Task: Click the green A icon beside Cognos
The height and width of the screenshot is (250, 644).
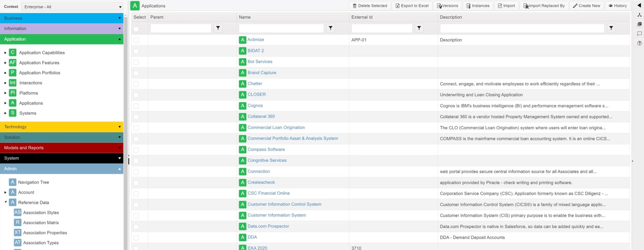Action: [243, 106]
